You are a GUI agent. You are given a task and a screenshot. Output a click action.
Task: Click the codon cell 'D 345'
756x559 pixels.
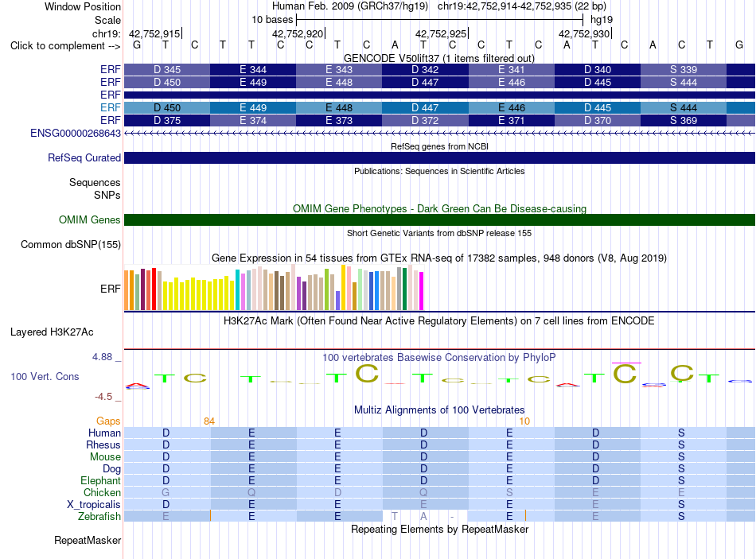(167, 69)
